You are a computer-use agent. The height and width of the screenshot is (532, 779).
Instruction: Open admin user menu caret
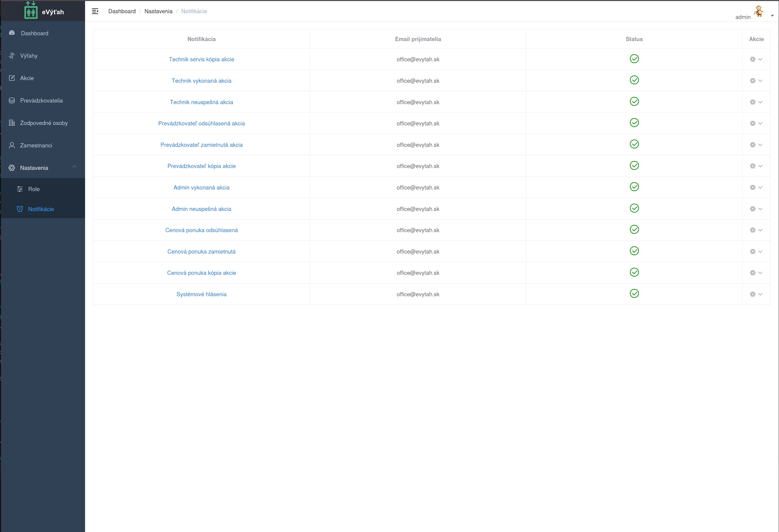pyautogui.click(x=772, y=16)
